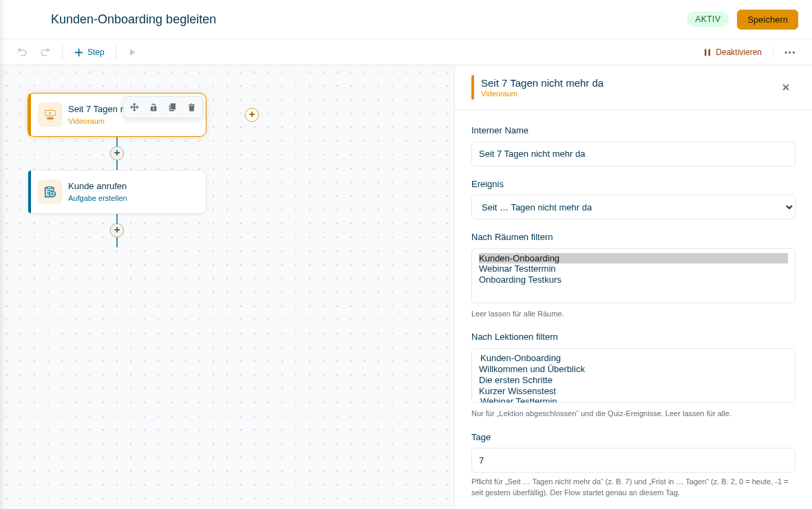This screenshot has height=509, width=812.
Task: Duplicate the Seit 7 Tagen trigger node
Action: [x=173, y=107]
